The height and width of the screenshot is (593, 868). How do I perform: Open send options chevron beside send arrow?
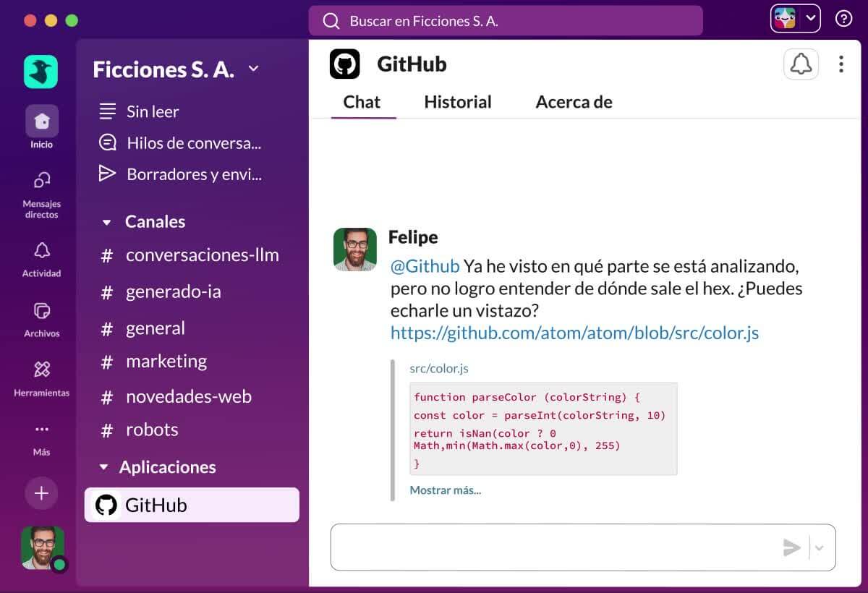click(820, 548)
